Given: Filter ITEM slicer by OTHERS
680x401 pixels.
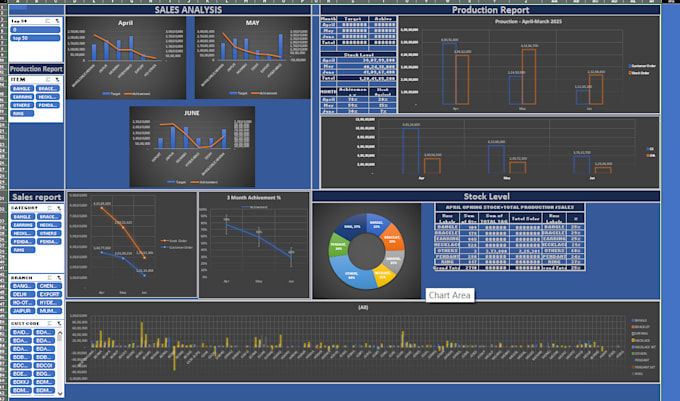Looking at the screenshot, I should [22, 105].
